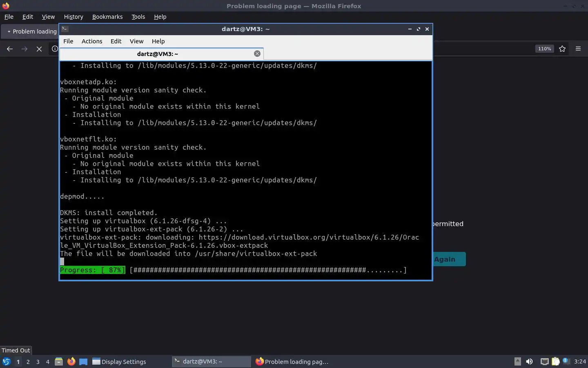Open the Firefox hamburger application menu
The width and height of the screenshot is (588, 368).
578,49
